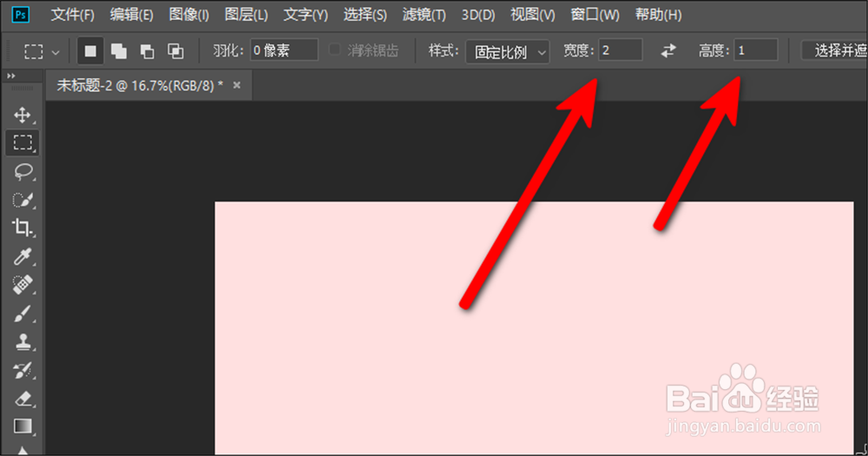Click the Photoshop Ps logo icon
Screen dimensions: 868x456
click(x=21, y=15)
